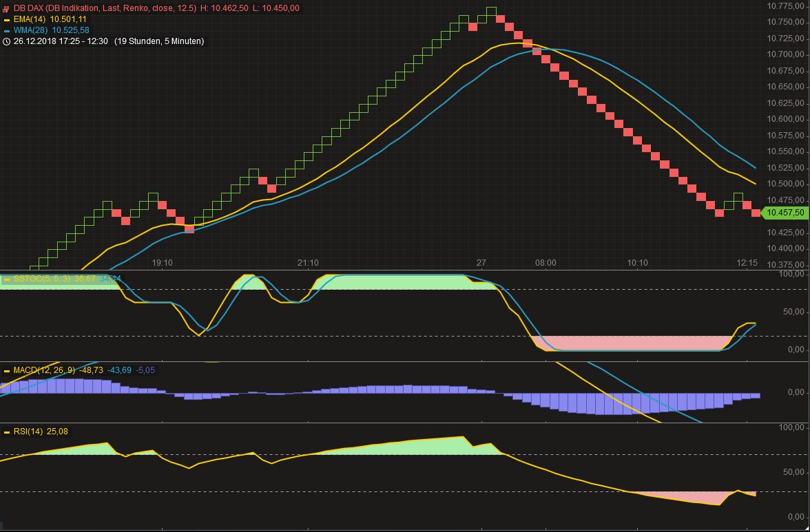Click the green current price tag 10.457,50
Image resolution: width=810 pixels, height=532 pixels.
785,213
